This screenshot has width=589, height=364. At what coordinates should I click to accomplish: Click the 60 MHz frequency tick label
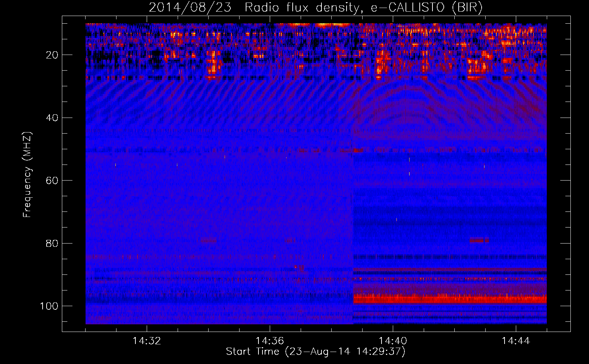52,181
